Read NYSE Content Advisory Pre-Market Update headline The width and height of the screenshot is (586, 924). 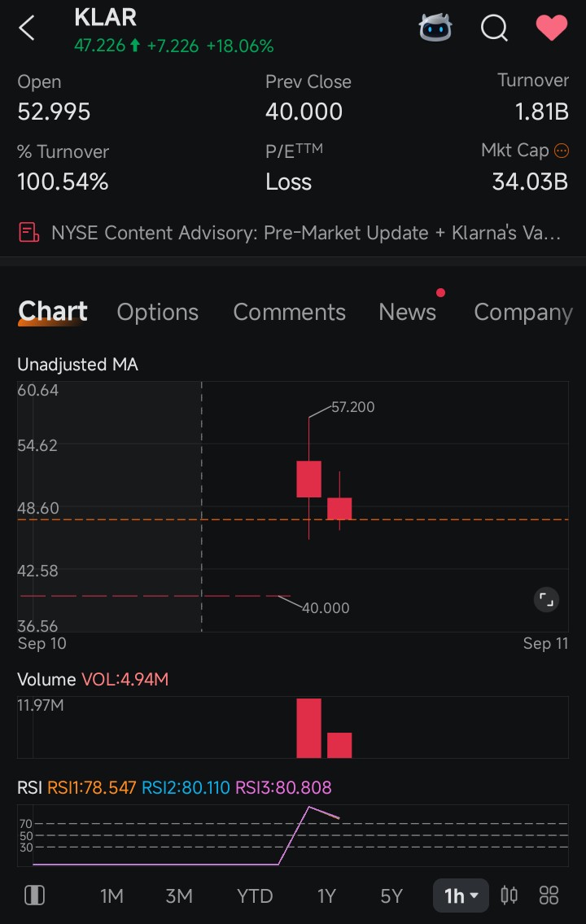tap(306, 233)
